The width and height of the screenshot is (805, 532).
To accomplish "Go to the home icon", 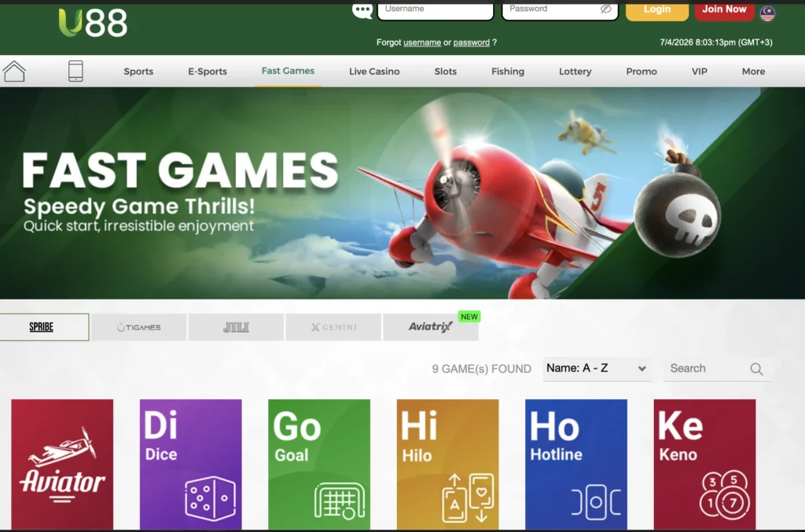I will [x=14, y=71].
